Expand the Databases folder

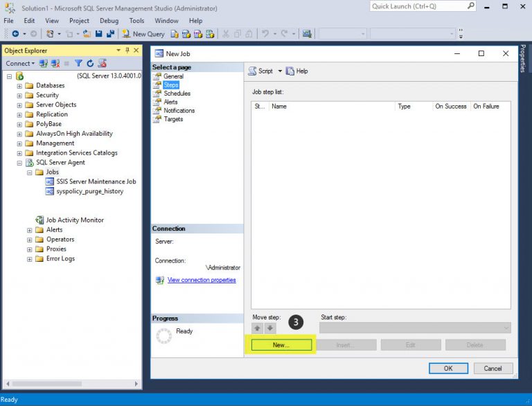click(19, 86)
